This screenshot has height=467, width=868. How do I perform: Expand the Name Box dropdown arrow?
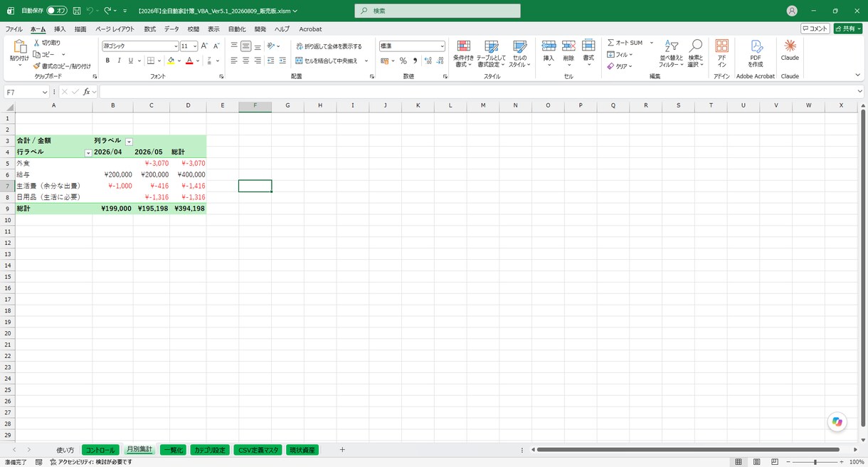click(45, 92)
